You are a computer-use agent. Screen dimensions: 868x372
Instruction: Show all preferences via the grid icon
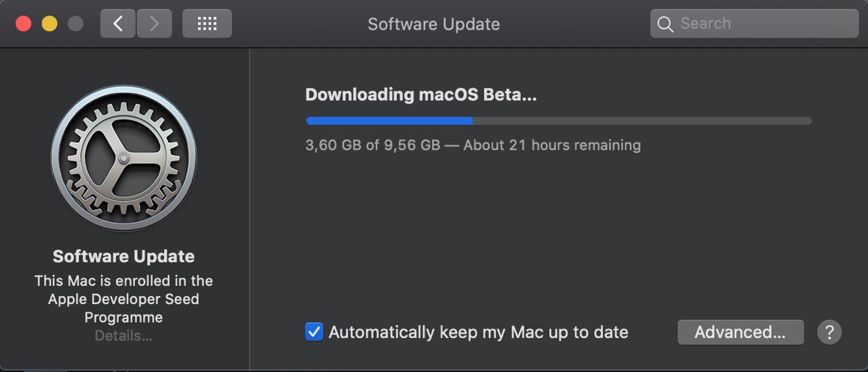pyautogui.click(x=207, y=24)
